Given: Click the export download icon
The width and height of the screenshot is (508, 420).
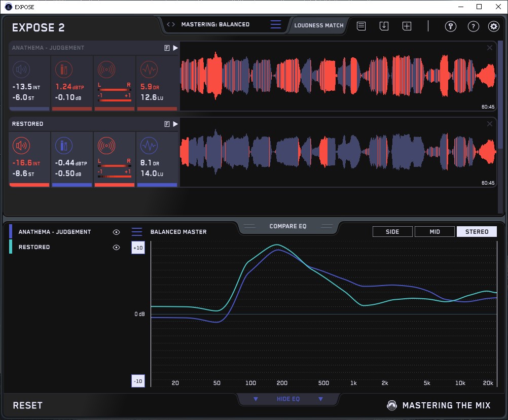Looking at the screenshot, I should (x=384, y=26).
